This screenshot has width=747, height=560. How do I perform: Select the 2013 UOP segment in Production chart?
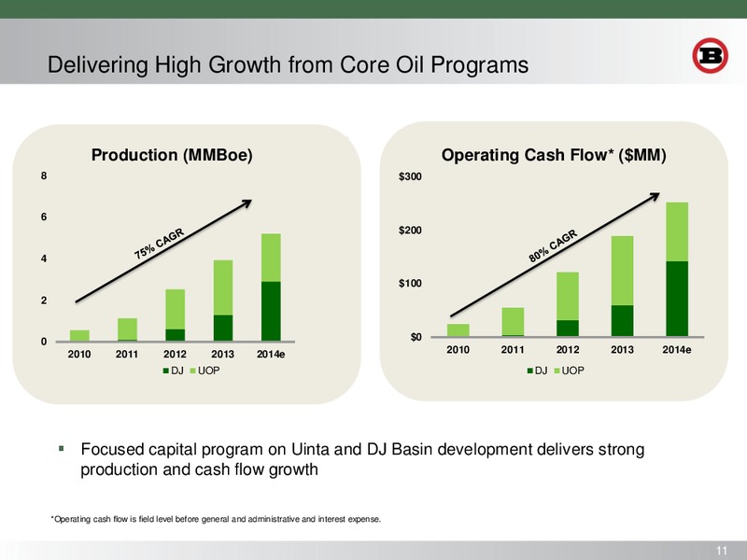coord(223,287)
